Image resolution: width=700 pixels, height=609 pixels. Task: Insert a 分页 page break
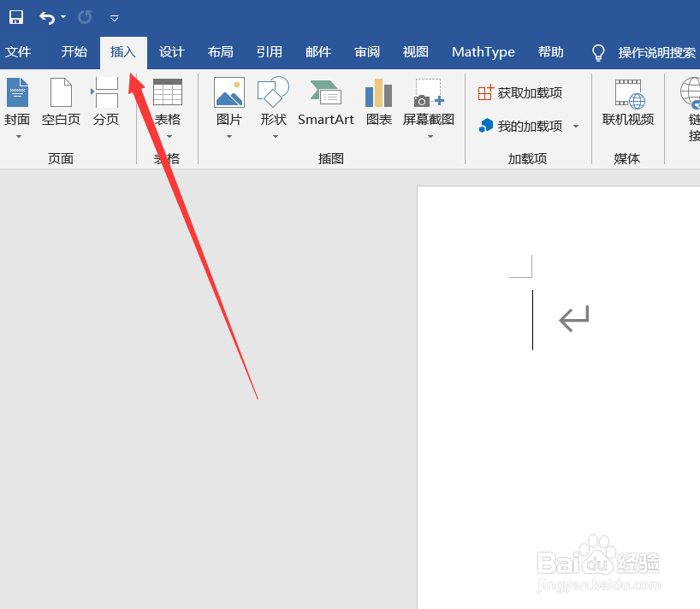click(x=106, y=102)
